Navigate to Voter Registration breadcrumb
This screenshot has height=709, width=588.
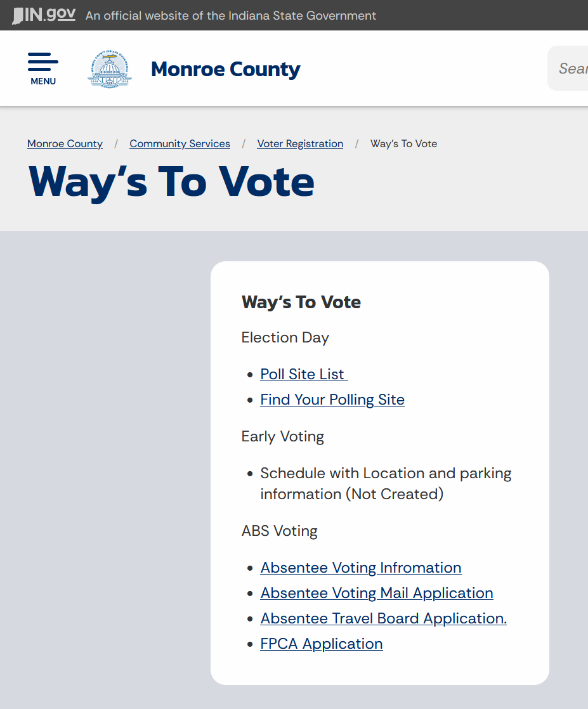(x=300, y=144)
